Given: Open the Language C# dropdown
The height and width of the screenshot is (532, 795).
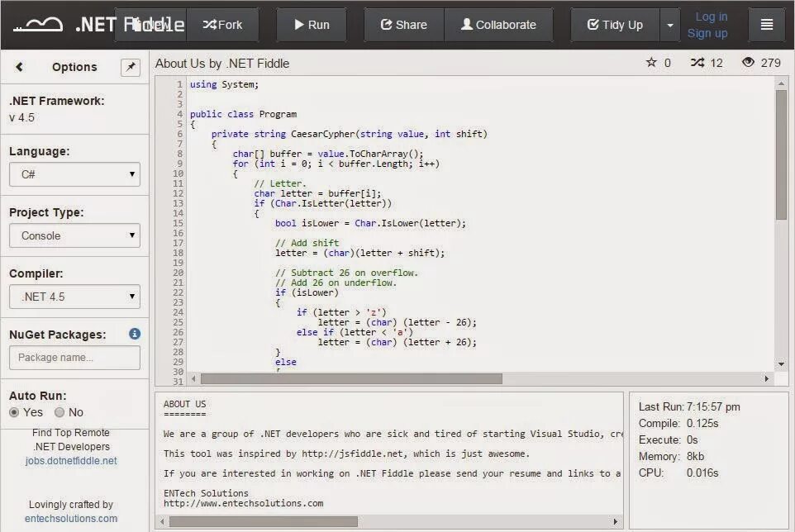Looking at the screenshot, I should click(74, 174).
